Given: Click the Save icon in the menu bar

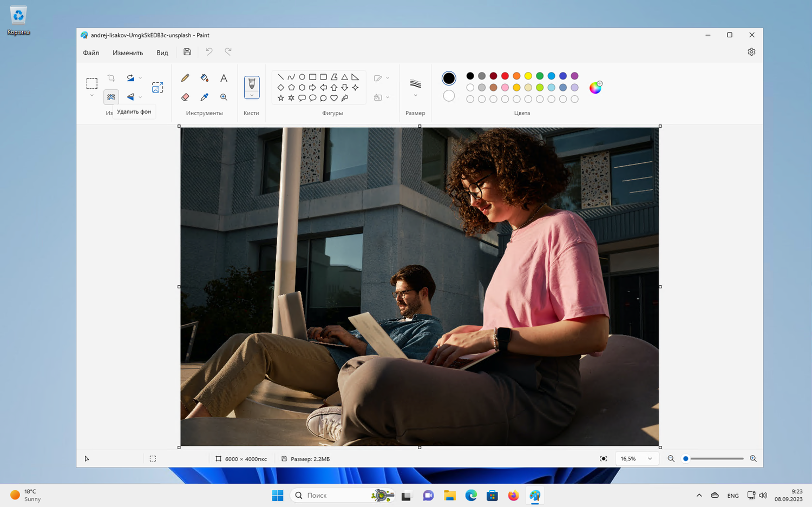Looking at the screenshot, I should tap(187, 52).
